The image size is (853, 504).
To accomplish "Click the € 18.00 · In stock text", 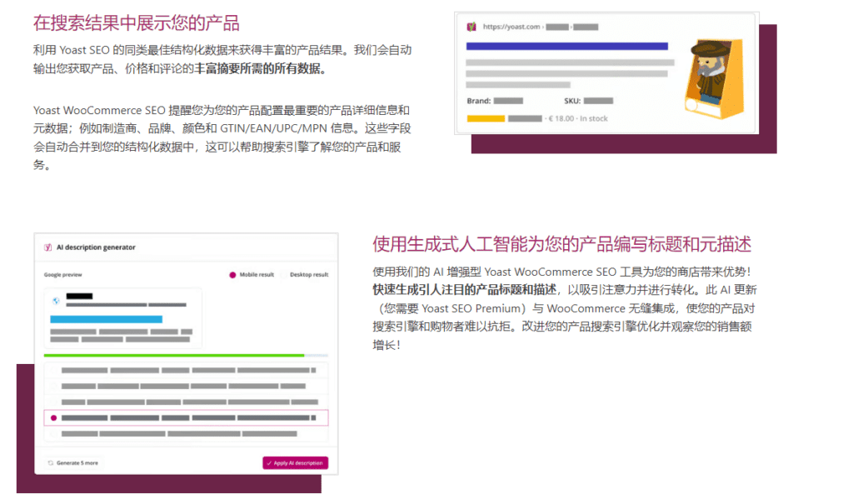I will click(x=578, y=118).
